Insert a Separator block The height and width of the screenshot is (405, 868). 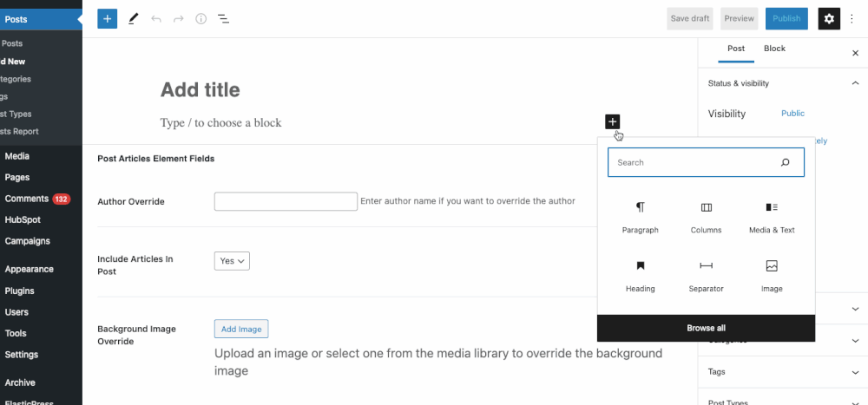click(x=707, y=276)
